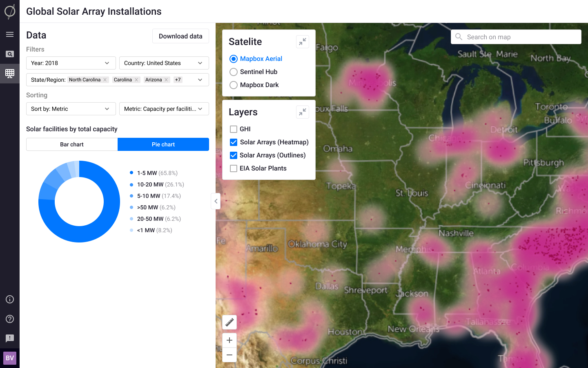Open the Sort by: Metric dropdown

tap(71, 109)
